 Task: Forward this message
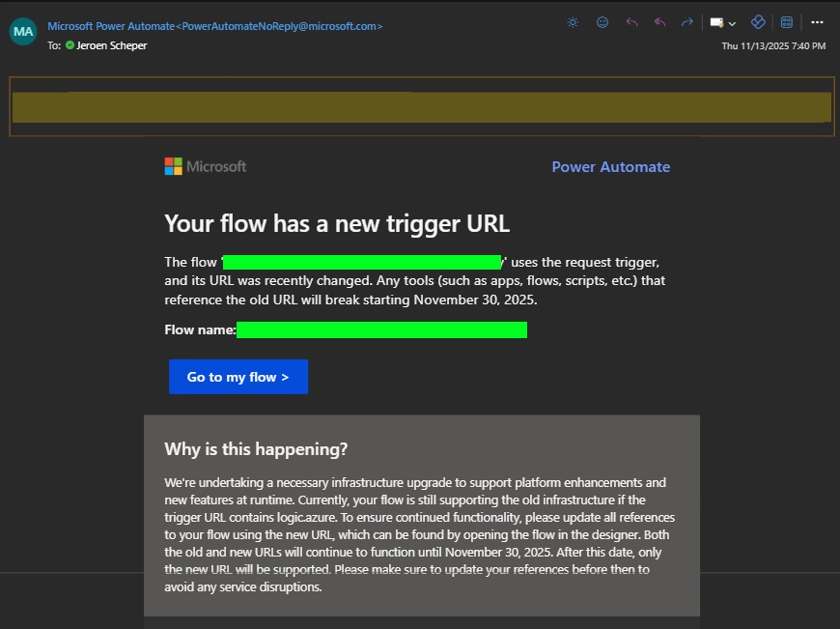686,21
